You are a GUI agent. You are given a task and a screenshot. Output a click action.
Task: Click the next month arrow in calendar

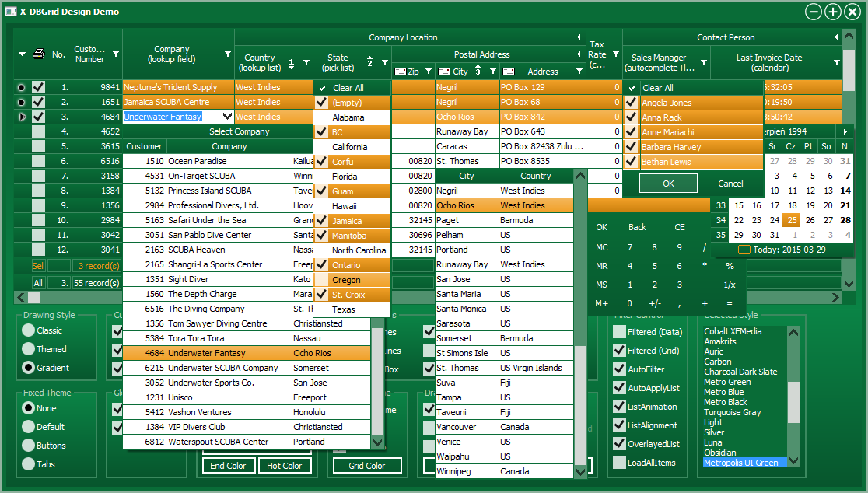[845, 131]
